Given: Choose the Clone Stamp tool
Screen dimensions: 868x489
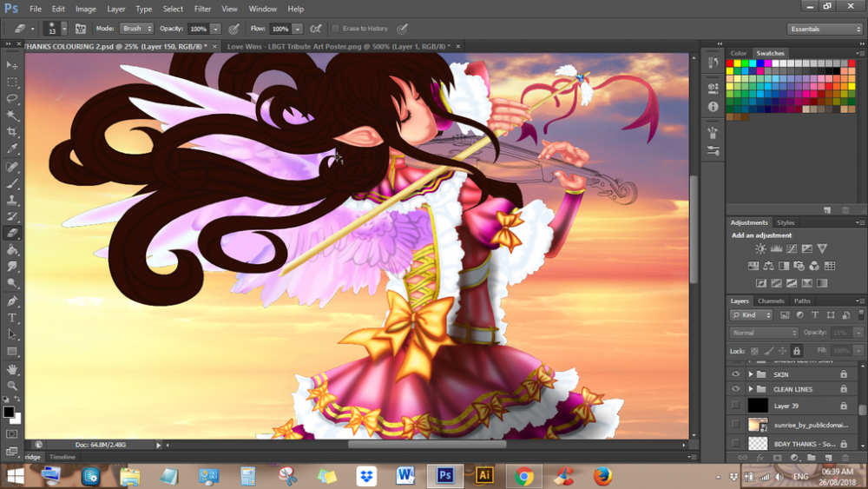Looking at the screenshot, I should [x=12, y=200].
